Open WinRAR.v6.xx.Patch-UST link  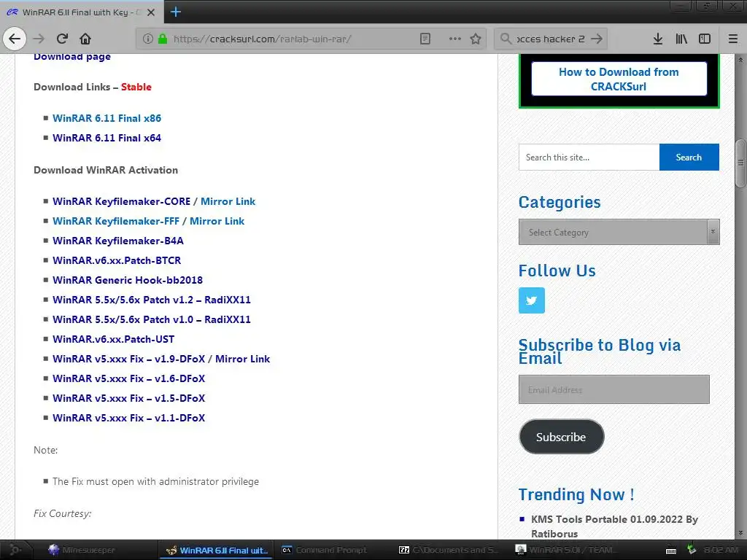click(113, 339)
